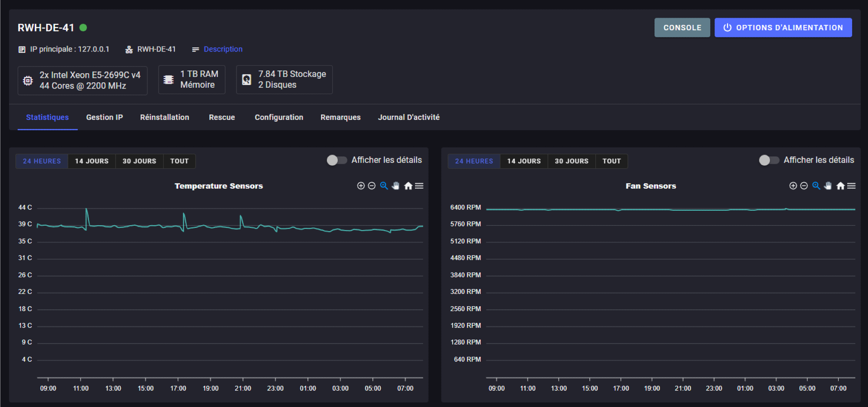Activate pan hand tool on Temperature Sensors chart
Image resolution: width=868 pixels, height=407 pixels.
click(396, 186)
